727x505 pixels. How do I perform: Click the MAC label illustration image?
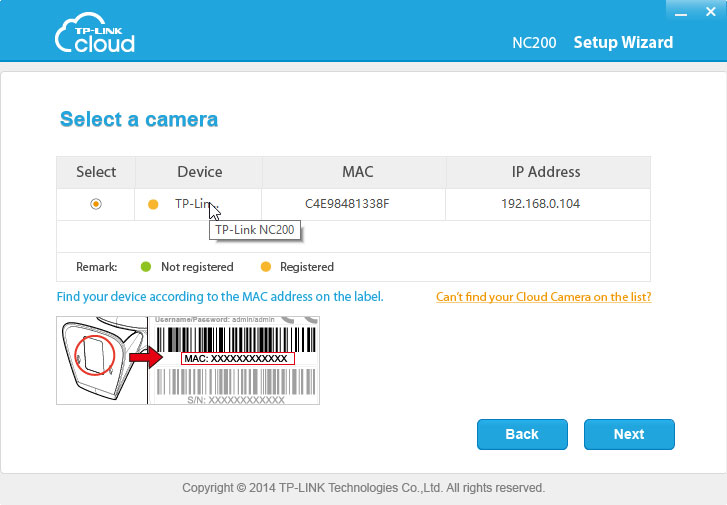click(x=188, y=360)
